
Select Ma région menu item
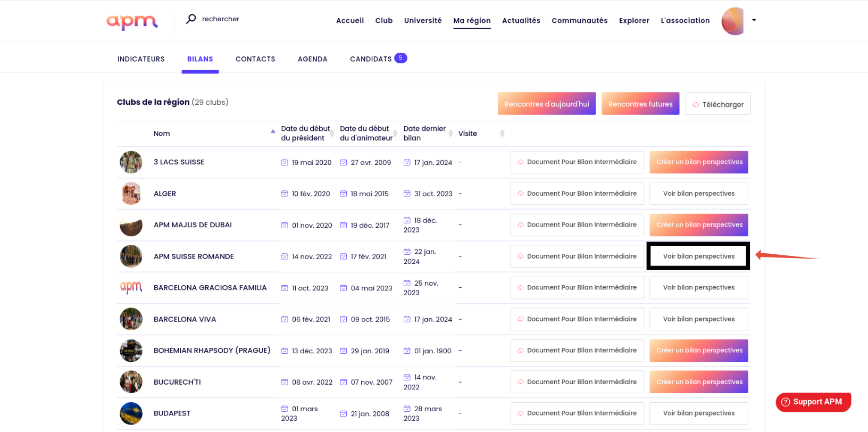click(472, 21)
